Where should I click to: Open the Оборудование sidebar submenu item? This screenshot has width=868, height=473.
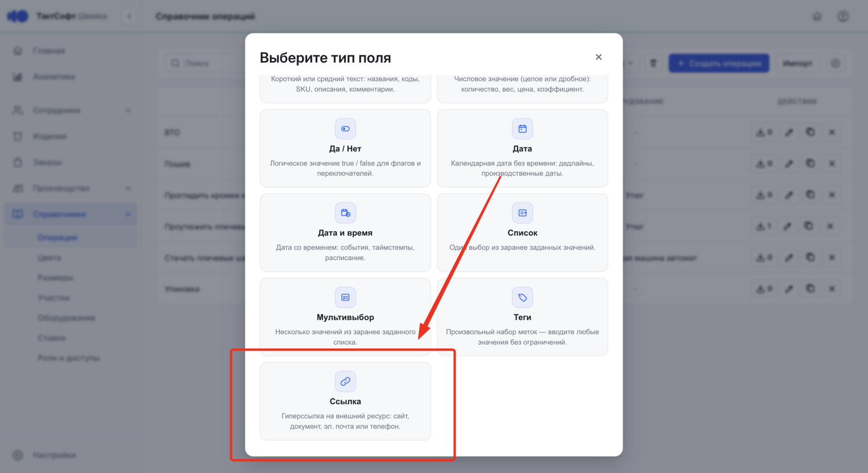(x=67, y=318)
